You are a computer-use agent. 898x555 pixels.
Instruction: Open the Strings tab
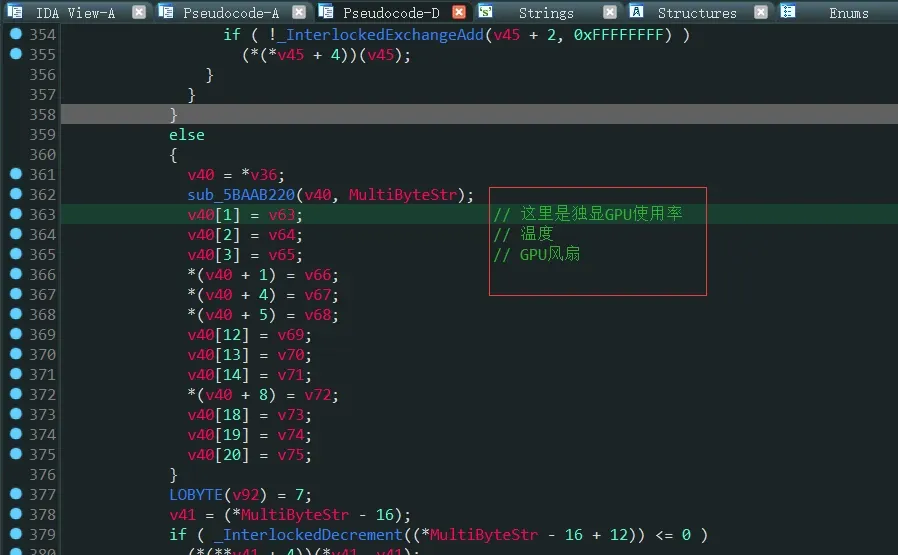[x=546, y=13]
